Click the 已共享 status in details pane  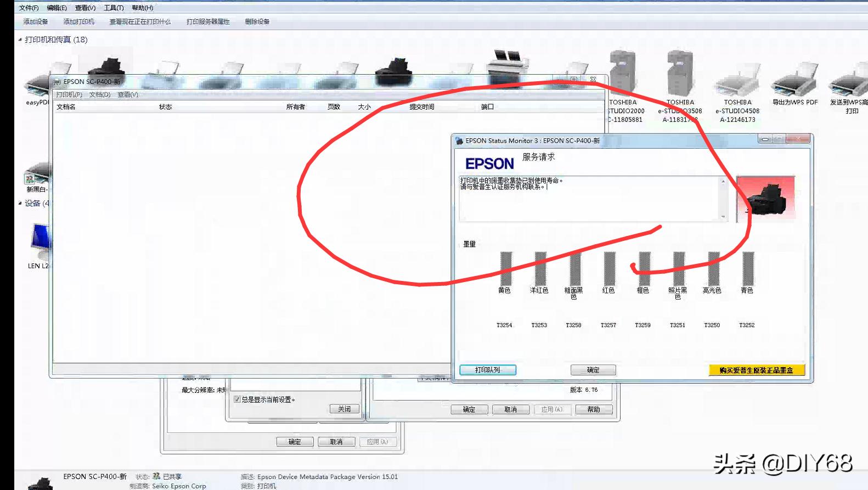tap(172, 476)
